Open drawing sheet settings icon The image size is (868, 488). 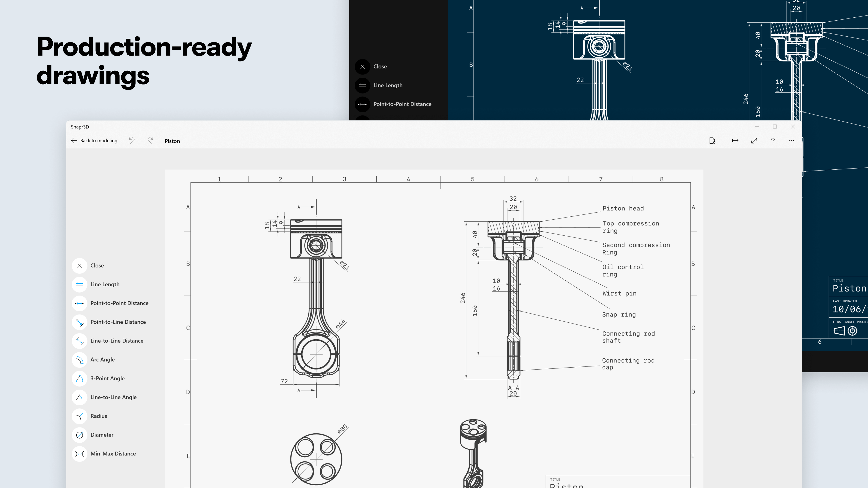[712, 141]
